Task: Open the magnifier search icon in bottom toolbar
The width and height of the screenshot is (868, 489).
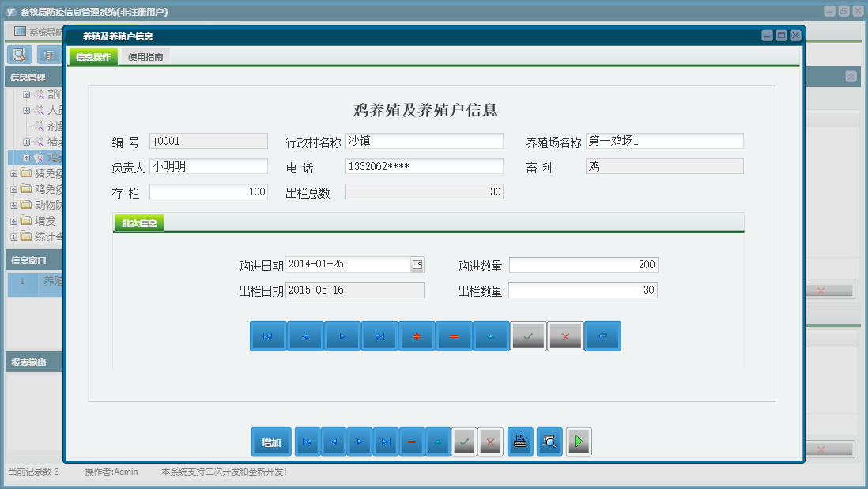Action: coord(549,442)
